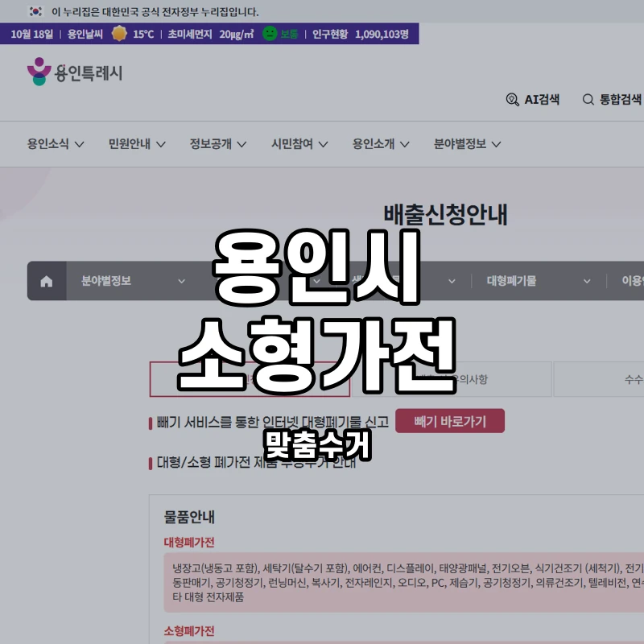Click 빼기 서비스를 통한 인터넷 대형폐기물 신고 text
This screenshot has height=644, width=644.
click(273, 422)
